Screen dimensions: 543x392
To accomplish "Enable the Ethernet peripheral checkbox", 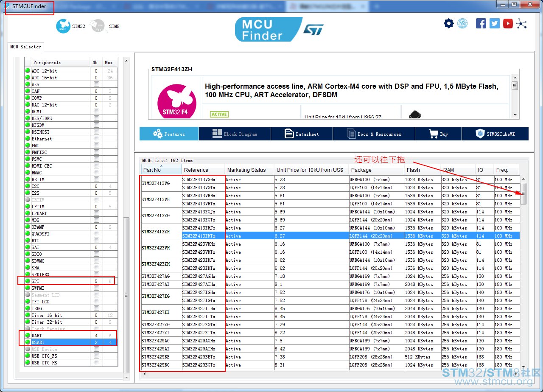I will 96,139.
